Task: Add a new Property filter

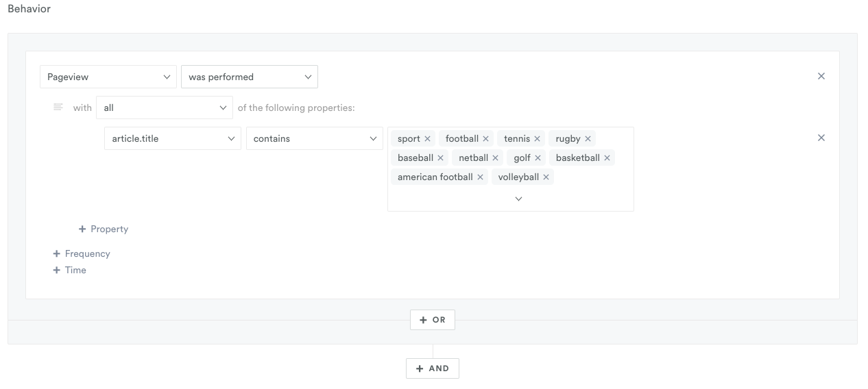Action: click(104, 229)
